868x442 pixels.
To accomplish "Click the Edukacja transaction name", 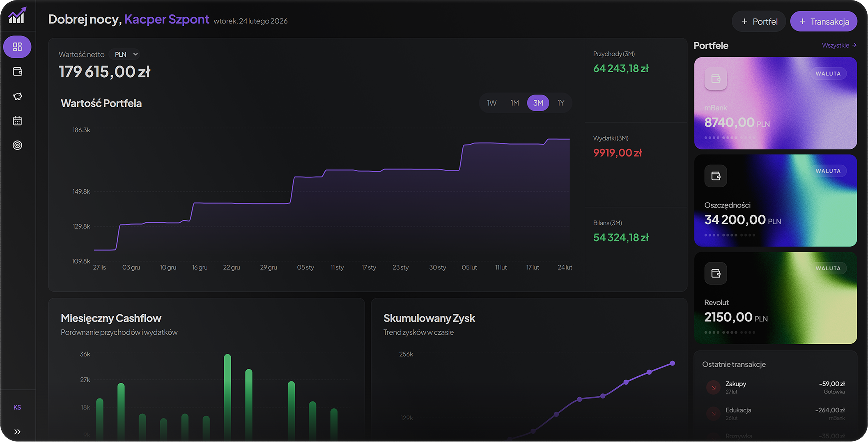I will coord(738,410).
